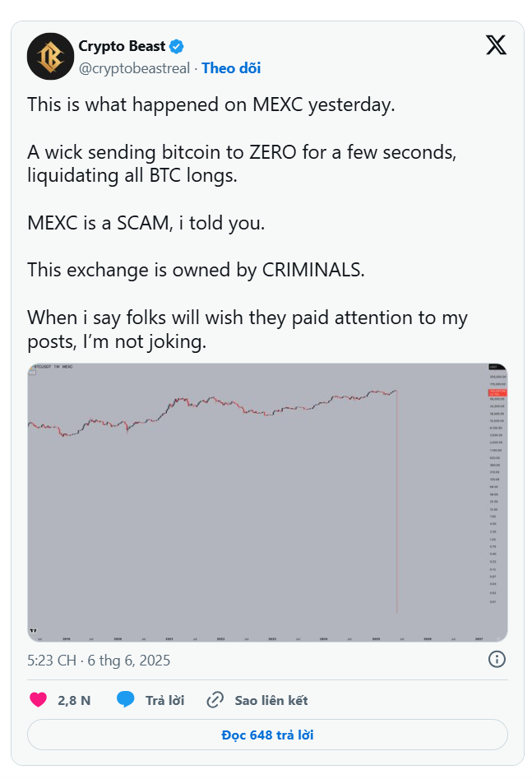
Task: Click the TradingView logo in chart corner
Action: tap(34, 631)
